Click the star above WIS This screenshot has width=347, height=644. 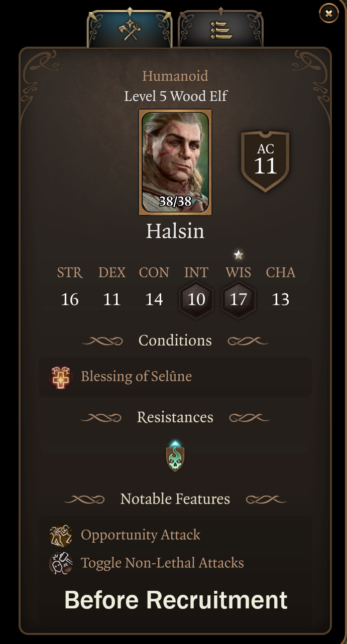tap(239, 255)
